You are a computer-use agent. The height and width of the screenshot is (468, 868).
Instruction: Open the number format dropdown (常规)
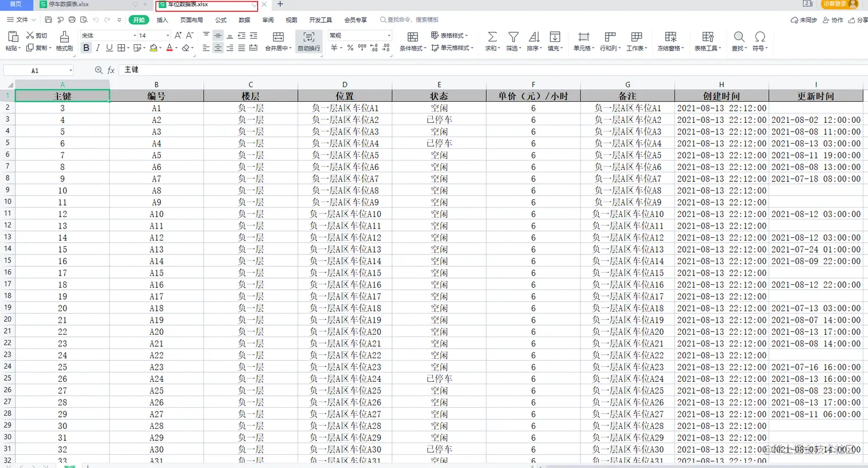[x=389, y=35]
